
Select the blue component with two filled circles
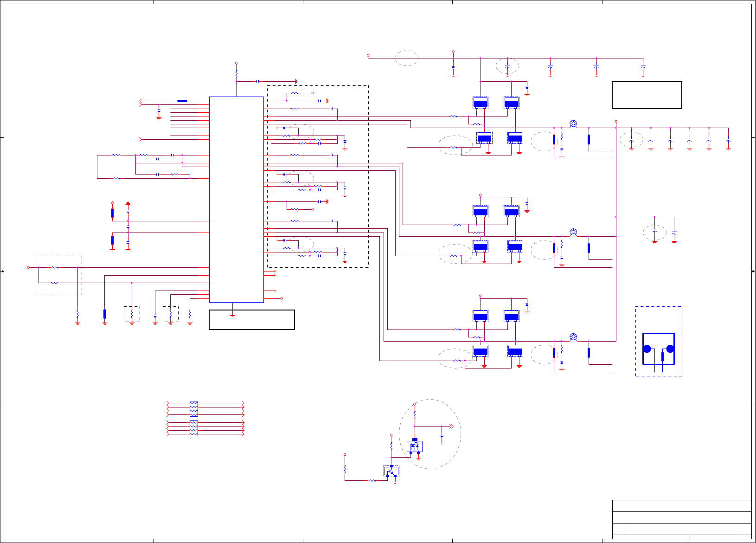659,349
